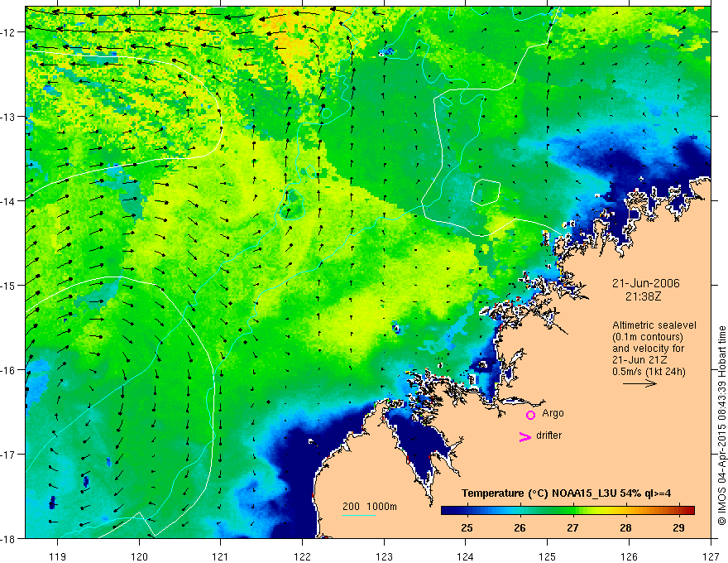The width and height of the screenshot is (728, 563).
Task: Click the 'Altimetric sealevel' caption line
Action: click(x=654, y=325)
